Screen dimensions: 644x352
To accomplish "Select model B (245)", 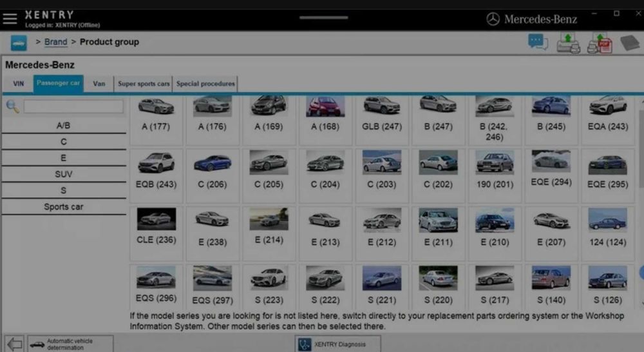I will click(551, 121).
